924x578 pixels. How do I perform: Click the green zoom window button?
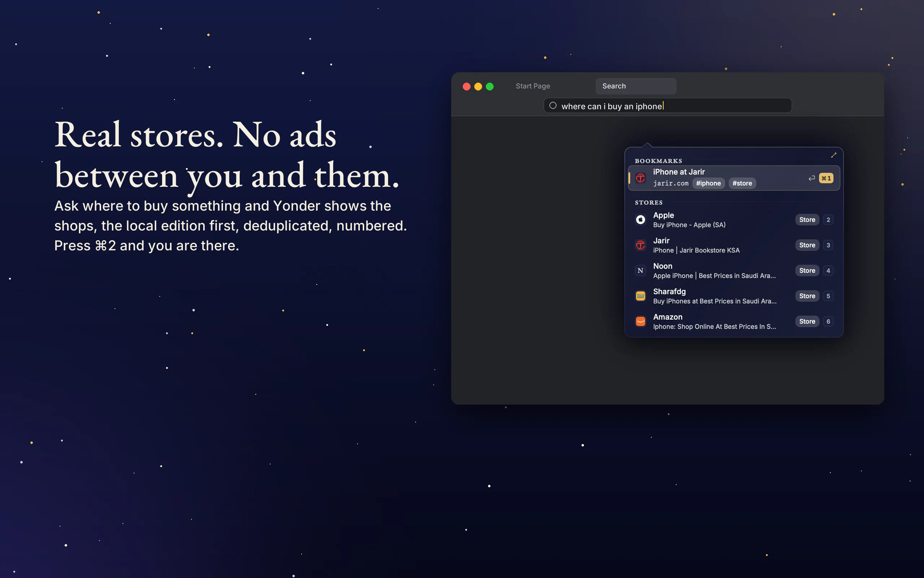[489, 86]
